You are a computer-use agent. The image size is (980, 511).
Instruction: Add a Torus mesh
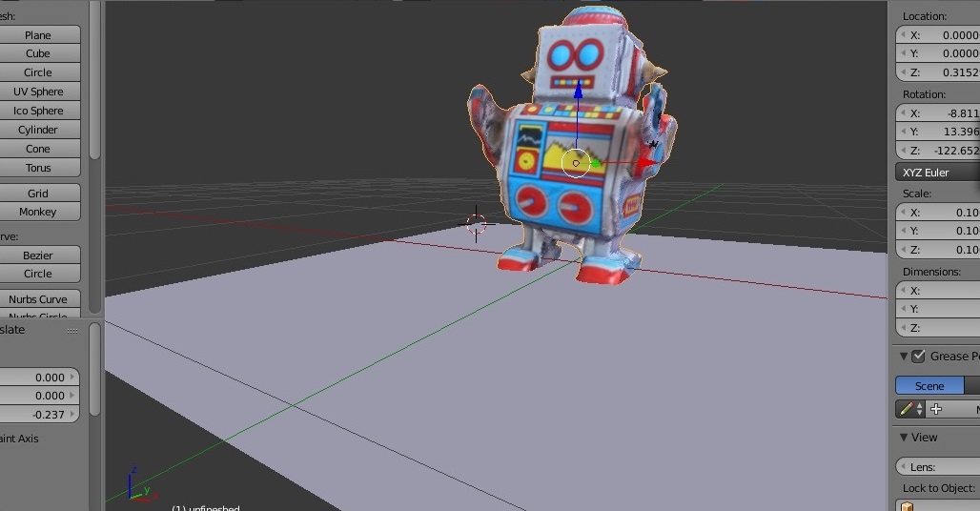pos(38,168)
